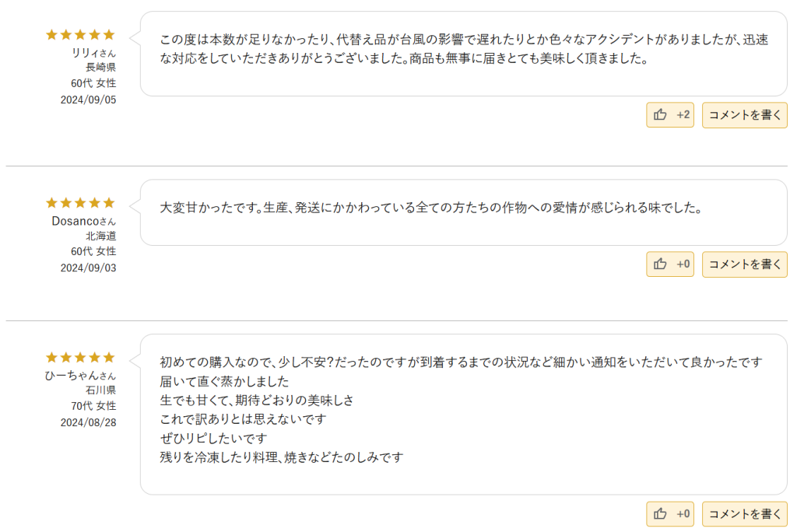The image size is (797, 532).
Task: Click the review text about 台風の影響
Action: 464,49
